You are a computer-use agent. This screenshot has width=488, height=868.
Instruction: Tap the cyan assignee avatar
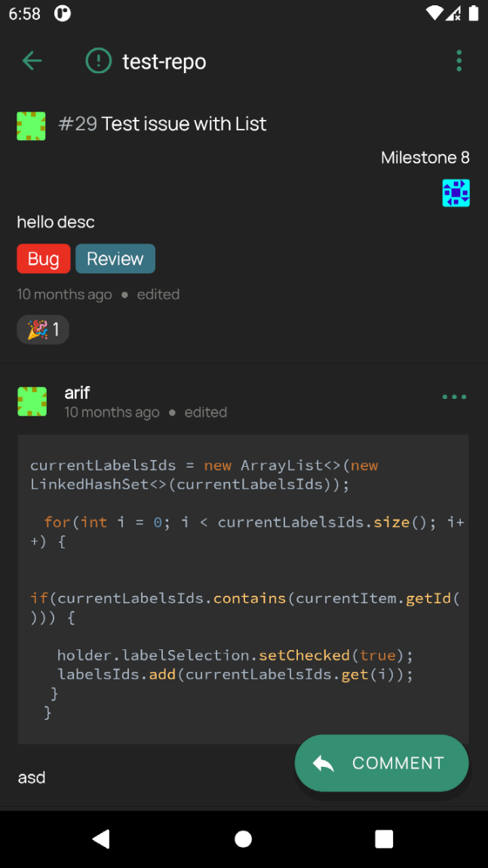(x=456, y=193)
